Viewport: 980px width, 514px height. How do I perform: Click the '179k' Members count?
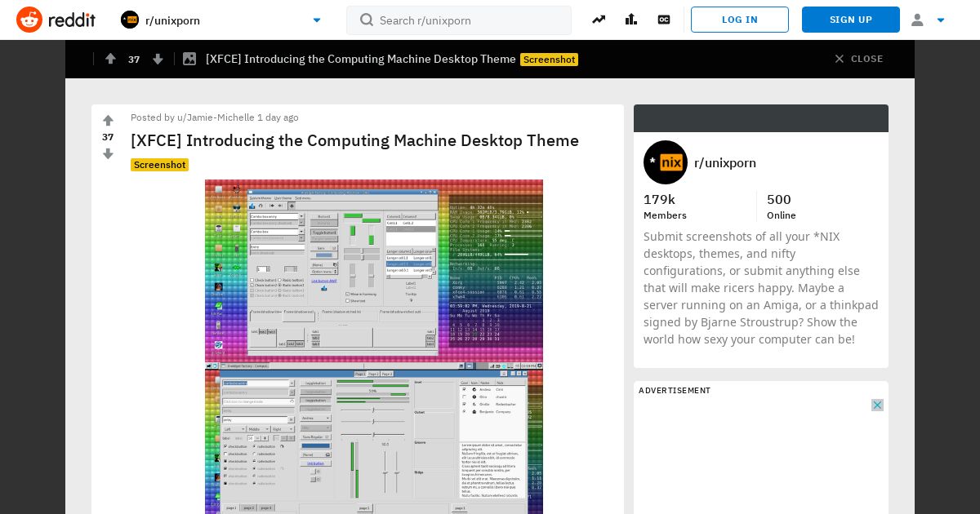pyautogui.click(x=659, y=199)
